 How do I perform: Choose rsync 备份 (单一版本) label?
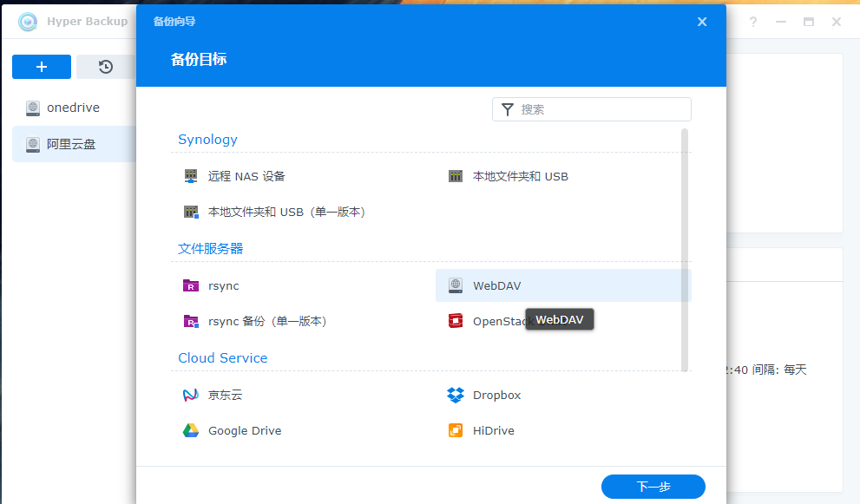coord(267,321)
